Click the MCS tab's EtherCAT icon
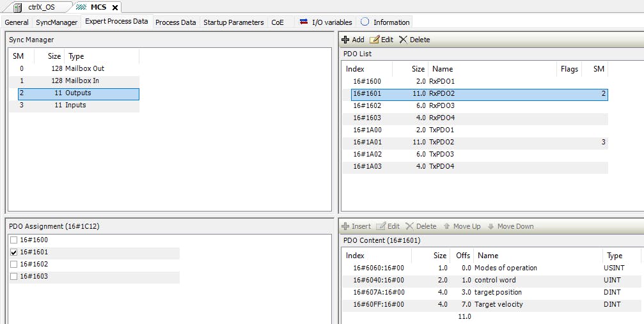Screen dimensions: 644x324 point(81,7)
